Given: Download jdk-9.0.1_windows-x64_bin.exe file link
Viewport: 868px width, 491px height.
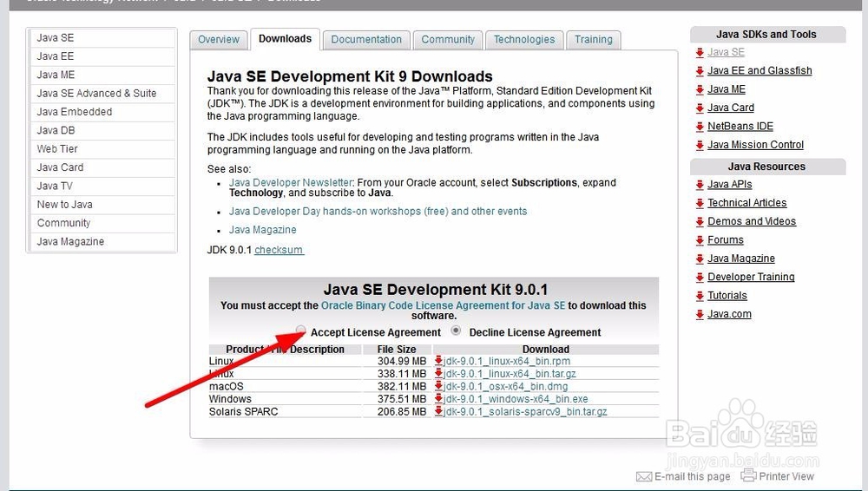Looking at the screenshot, I should point(516,399).
